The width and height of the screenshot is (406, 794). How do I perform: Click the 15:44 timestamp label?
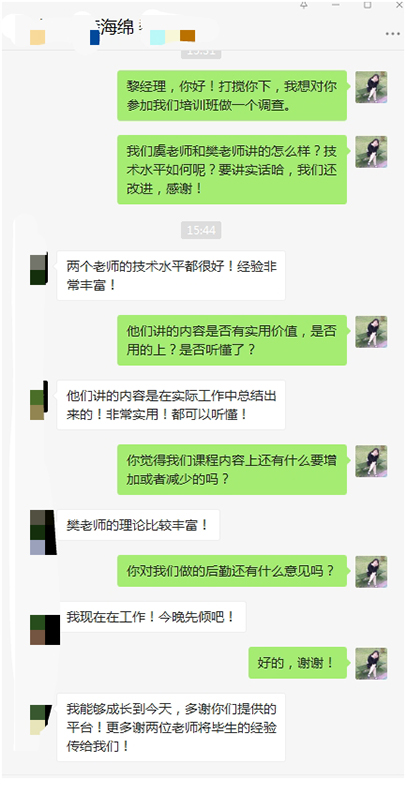tap(201, 230)
